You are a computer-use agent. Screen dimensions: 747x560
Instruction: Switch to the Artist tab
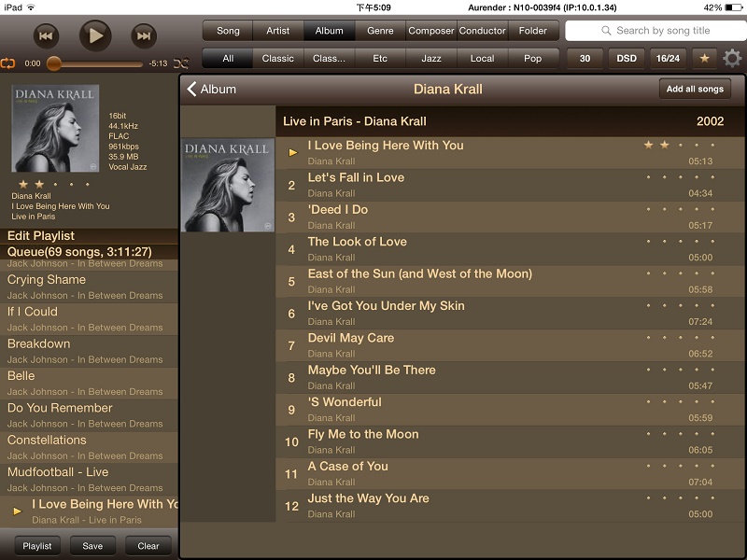click(x=278, y=31)
